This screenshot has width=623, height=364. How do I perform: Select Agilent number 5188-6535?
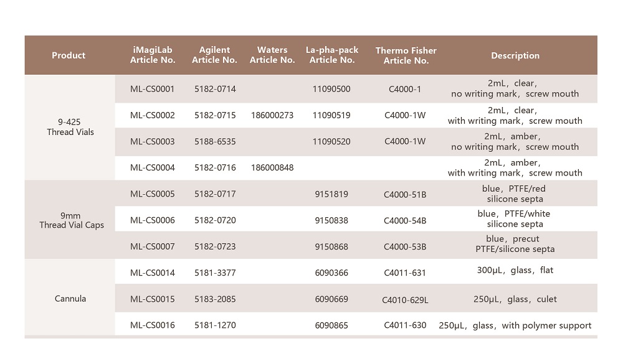tap(215, 141)
